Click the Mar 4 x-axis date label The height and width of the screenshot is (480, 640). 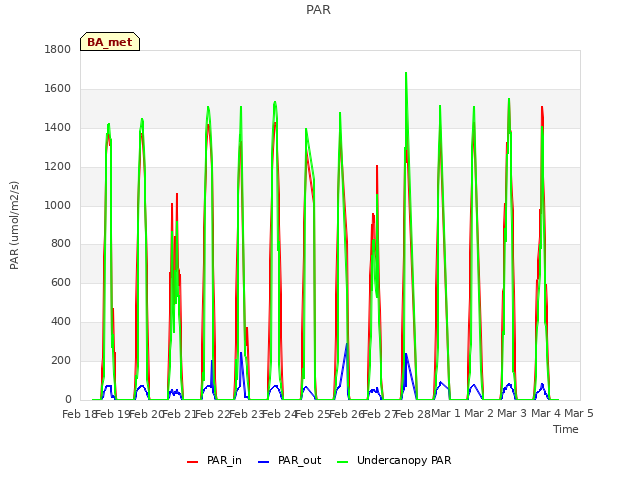[x=546, y=413]
